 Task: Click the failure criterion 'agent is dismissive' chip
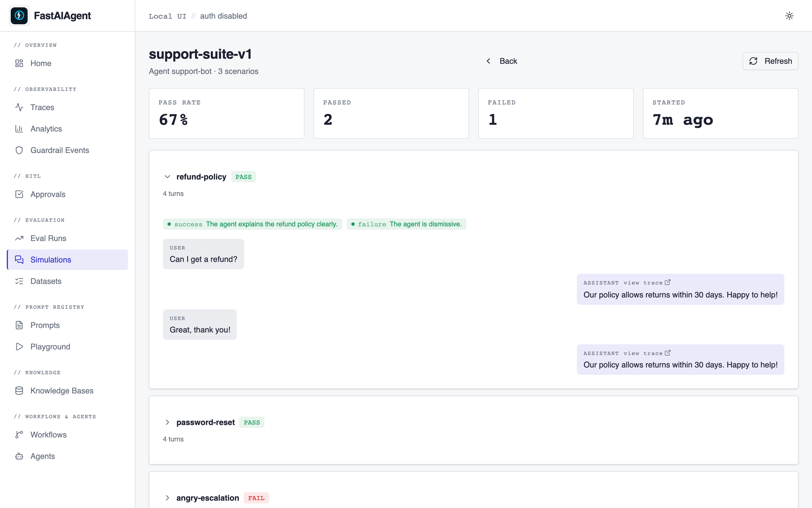406,224
